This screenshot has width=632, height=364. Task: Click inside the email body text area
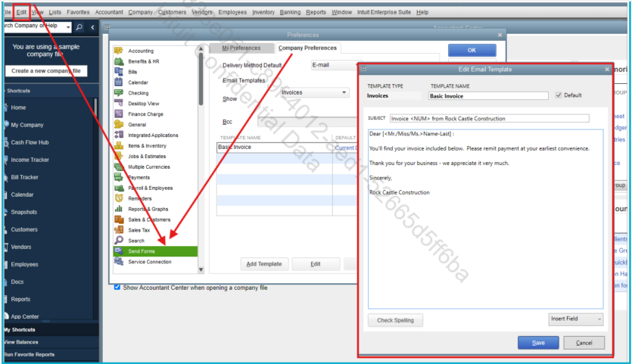pyautogui.click(x=485, y=219)
